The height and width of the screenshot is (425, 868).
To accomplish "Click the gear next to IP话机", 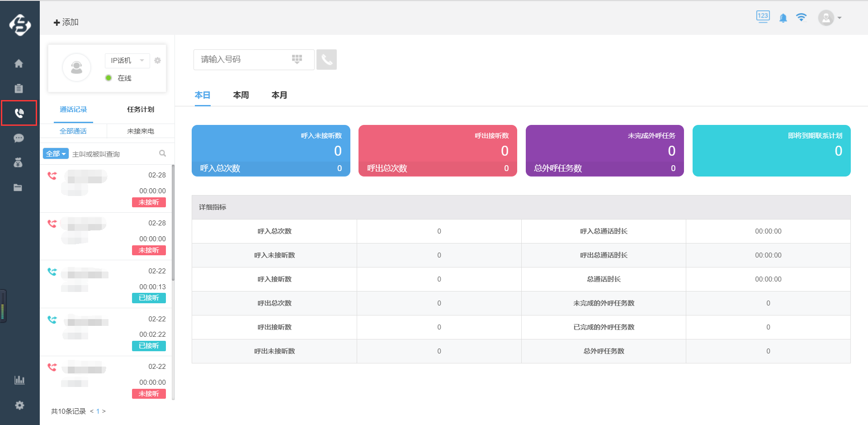I will (x=158, y=60).
